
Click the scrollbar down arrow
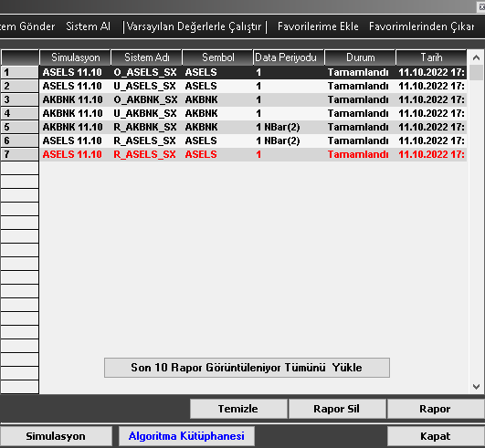[477, 387]
